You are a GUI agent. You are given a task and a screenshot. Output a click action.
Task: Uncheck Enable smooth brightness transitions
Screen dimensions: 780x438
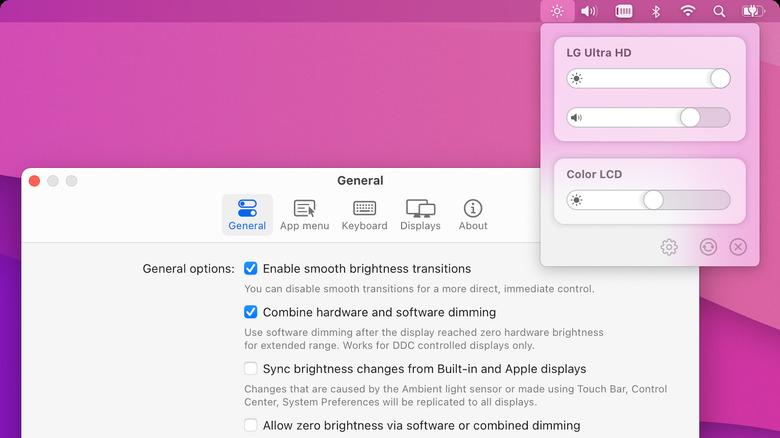[251, 268]
